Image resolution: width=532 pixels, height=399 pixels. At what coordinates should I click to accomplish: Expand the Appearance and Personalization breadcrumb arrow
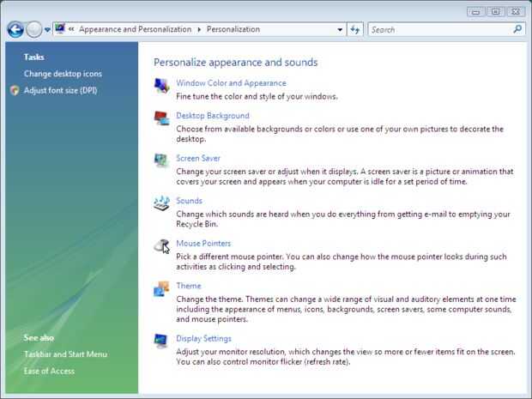199,29
